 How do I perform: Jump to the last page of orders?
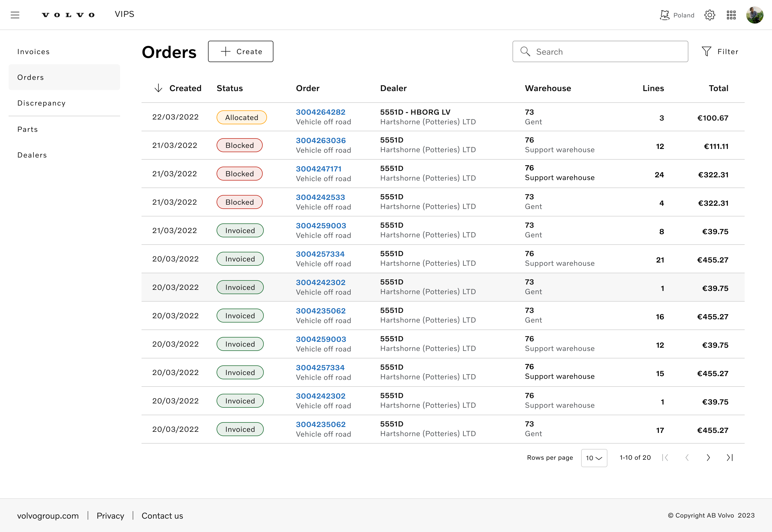click(x=730, y=458)
